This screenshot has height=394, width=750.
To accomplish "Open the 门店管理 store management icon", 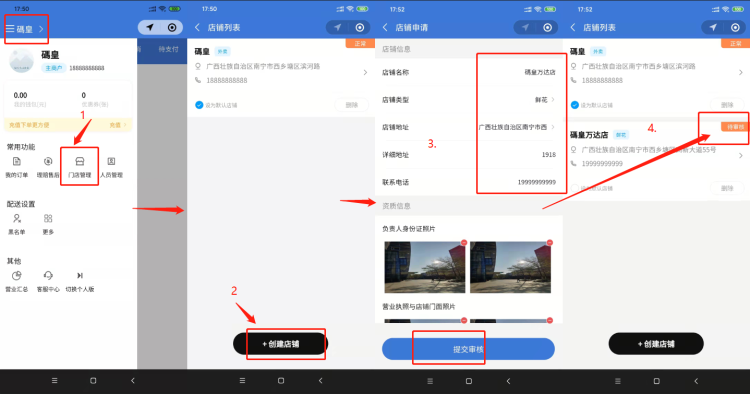I will coord(79,166).
